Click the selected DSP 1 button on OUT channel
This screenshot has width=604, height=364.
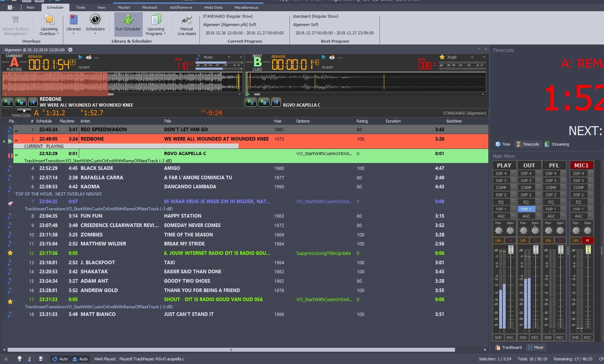point(526,209)
